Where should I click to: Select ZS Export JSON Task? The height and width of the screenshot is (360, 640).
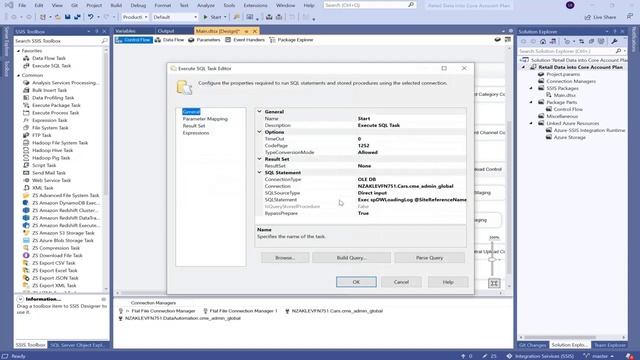pos(55,278)
